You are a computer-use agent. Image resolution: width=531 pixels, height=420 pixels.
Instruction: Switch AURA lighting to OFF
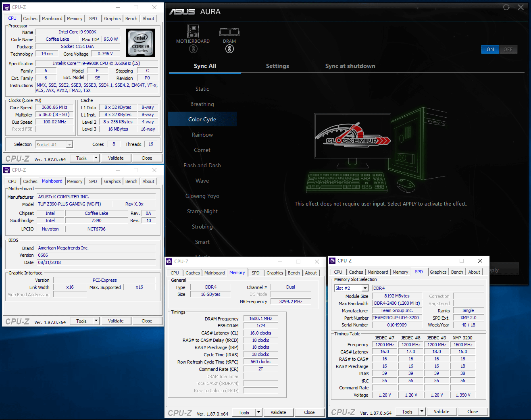coord(508,50)
